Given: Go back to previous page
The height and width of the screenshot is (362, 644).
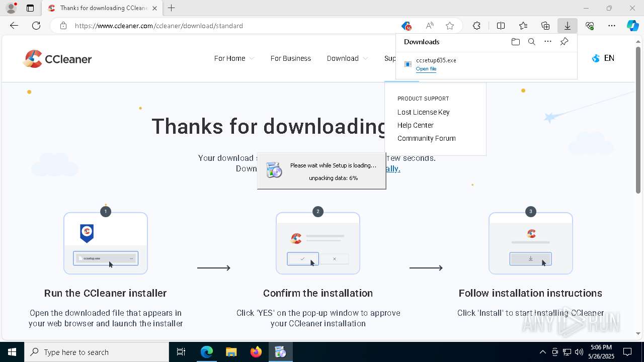Looking at the screenshot, I should coord(14,26).
